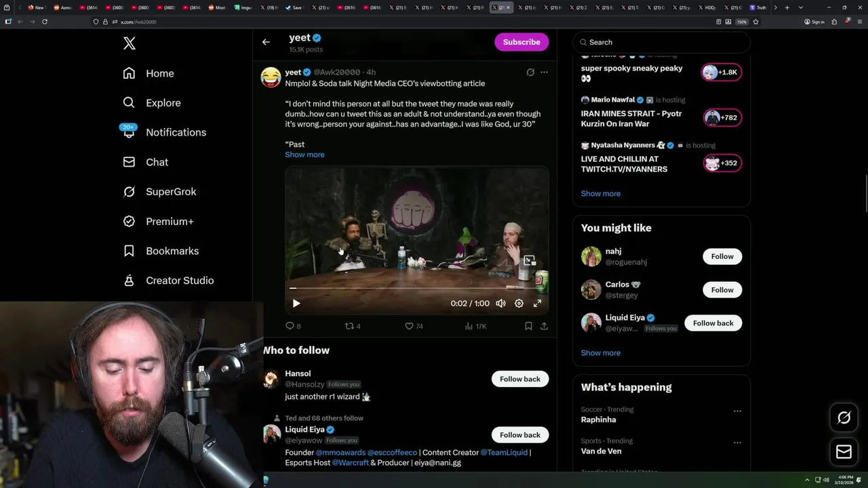The image size is (868, 488).
Task: Open the Van de Ven trending topic
Action: [x=601, y=451]
